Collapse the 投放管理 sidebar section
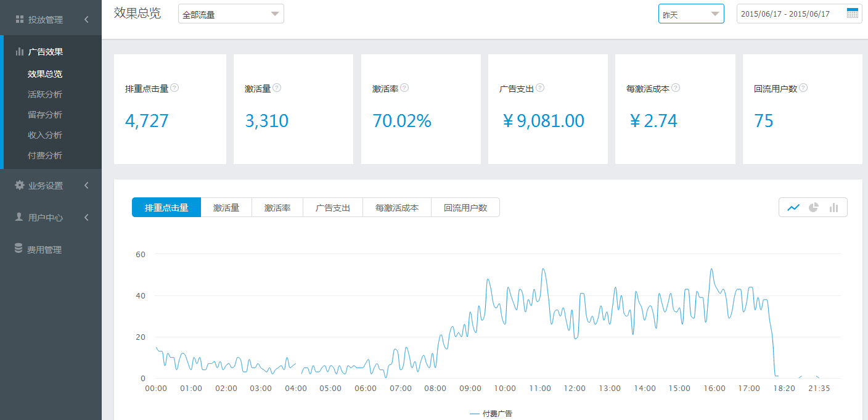The height and width of the screenshot is (420, 868). (86, 19)
